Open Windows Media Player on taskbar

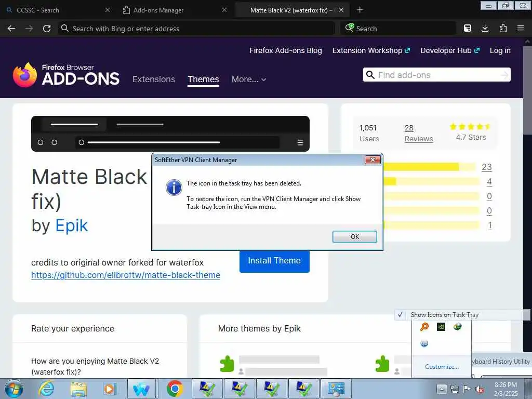(x=110, y=389)
